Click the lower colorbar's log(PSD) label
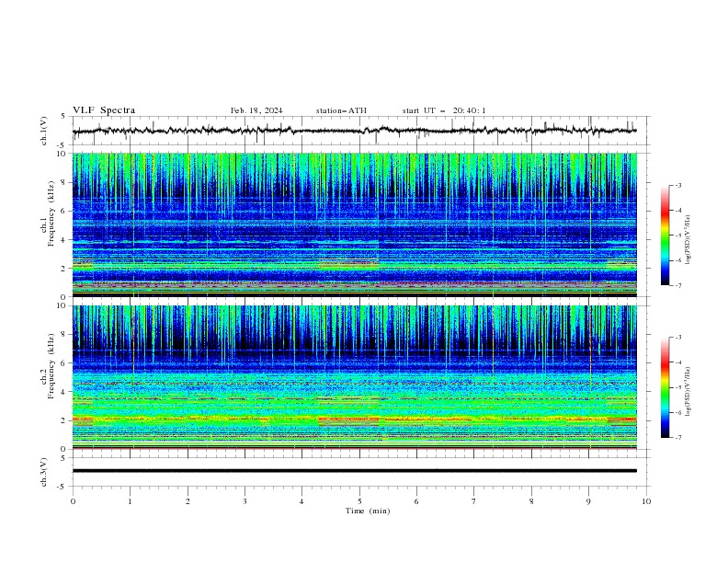 coord(688,392)
